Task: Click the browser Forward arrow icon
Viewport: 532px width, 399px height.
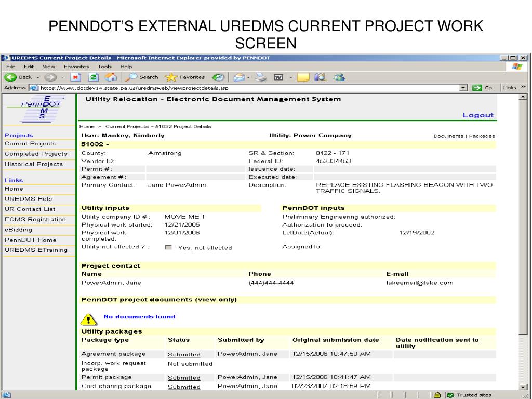Action: [50, 77]
